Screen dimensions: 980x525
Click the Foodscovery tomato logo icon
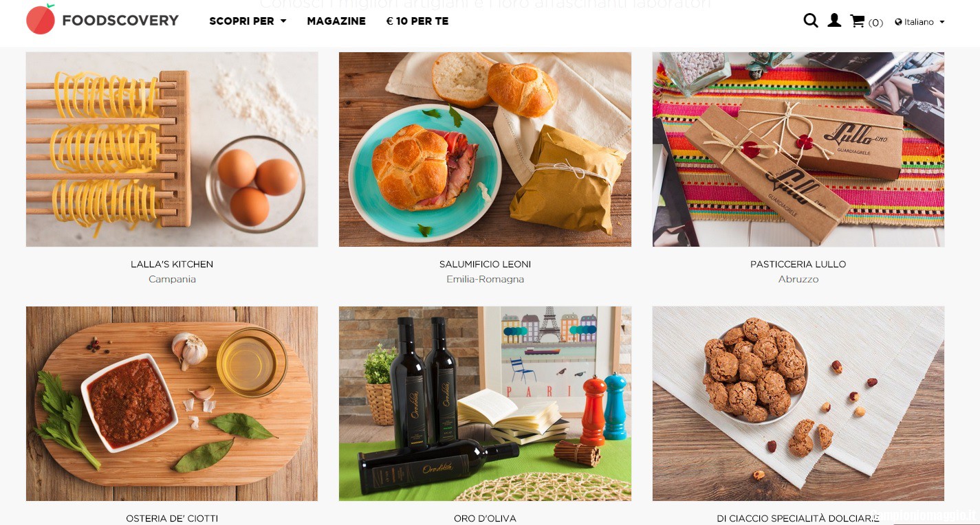tap(41, 19)
